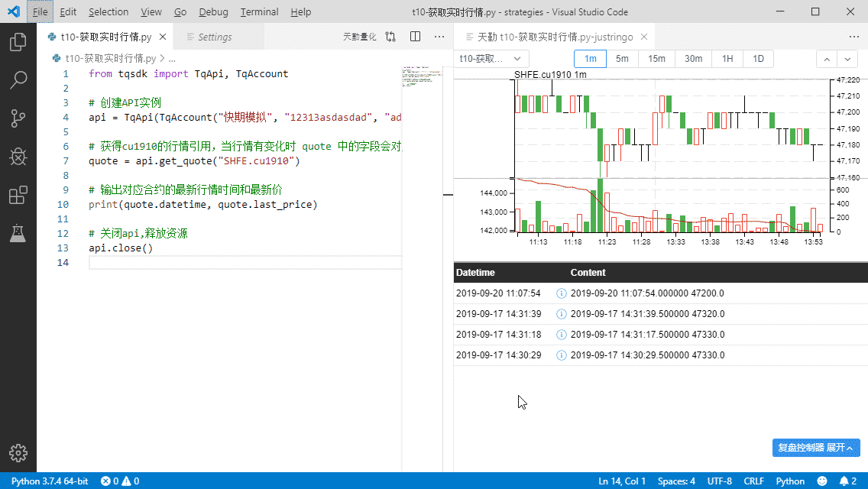868x489 pixels.
Task: Click t10-获取实时行情.py in breadcrumb
Action: tap(111, 58)
